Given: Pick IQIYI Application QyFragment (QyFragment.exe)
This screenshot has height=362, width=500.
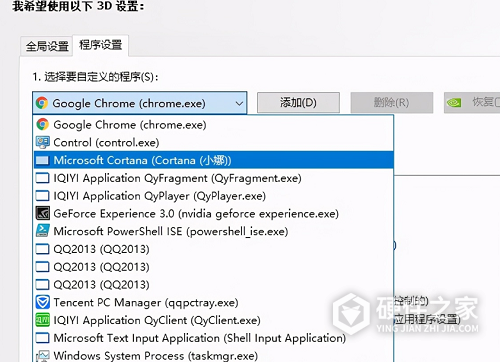Looking at the screenshot, I should point(213,178).
